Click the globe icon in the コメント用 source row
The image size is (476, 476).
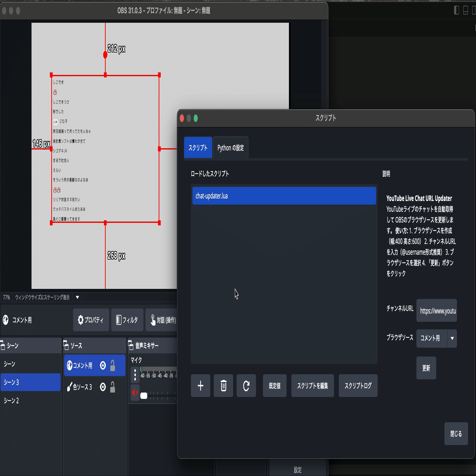click(x=70, y=365)
